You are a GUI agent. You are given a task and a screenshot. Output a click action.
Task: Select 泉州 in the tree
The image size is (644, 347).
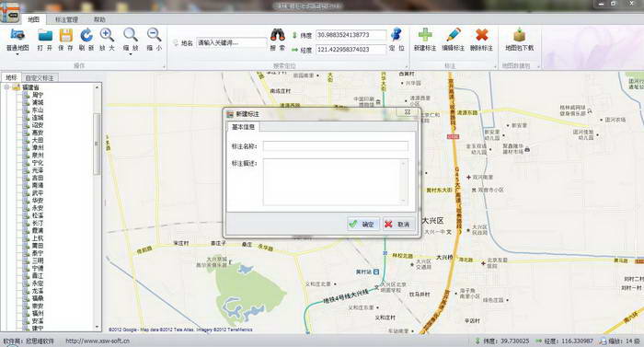click(38, 155)
